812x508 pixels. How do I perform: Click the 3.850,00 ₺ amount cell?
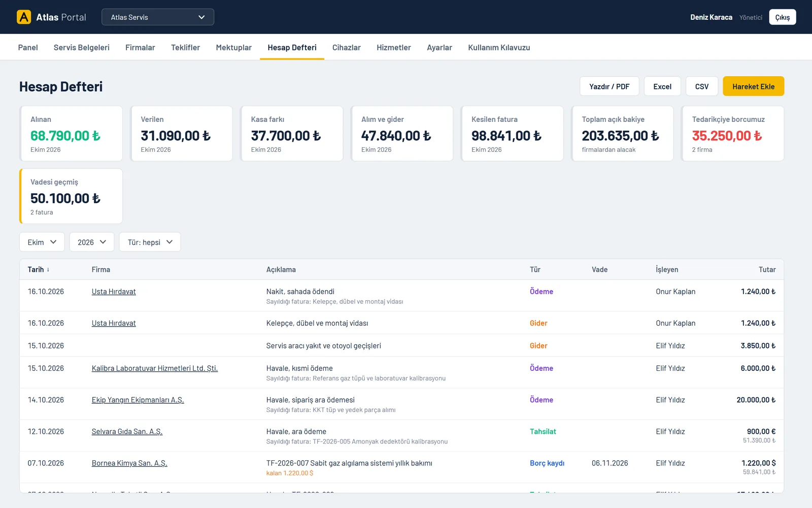pyautogui.click(x=758, y=345)
